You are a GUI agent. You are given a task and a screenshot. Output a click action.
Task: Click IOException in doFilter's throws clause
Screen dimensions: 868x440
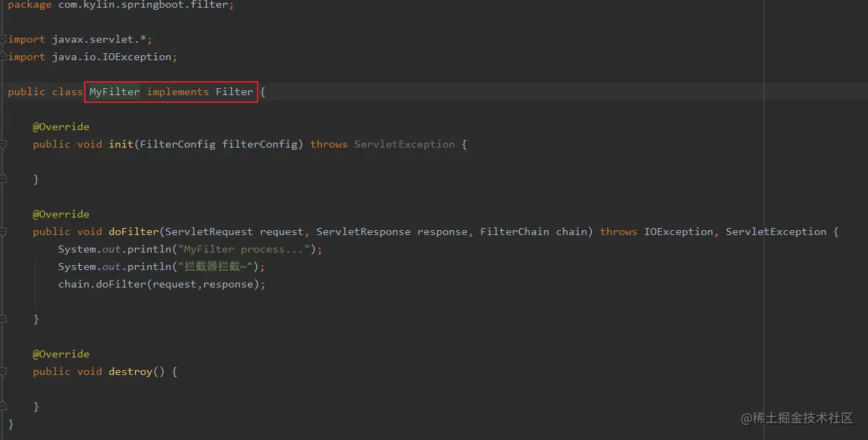(678, 232)
